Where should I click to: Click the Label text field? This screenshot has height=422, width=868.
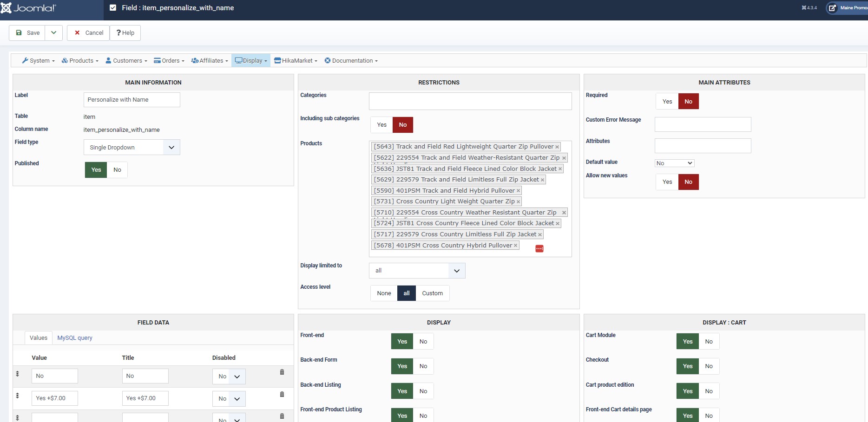coord(132,100)
